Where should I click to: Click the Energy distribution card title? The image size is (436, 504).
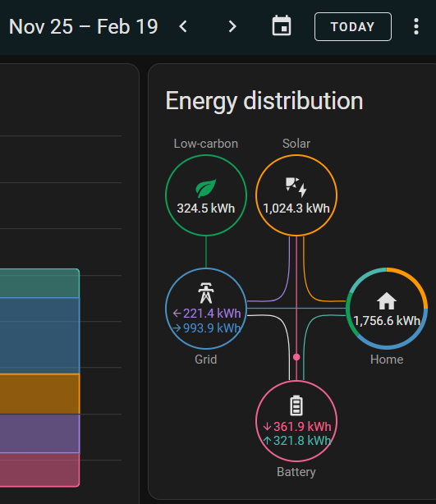pyautogui.click(x=264, y=101)
